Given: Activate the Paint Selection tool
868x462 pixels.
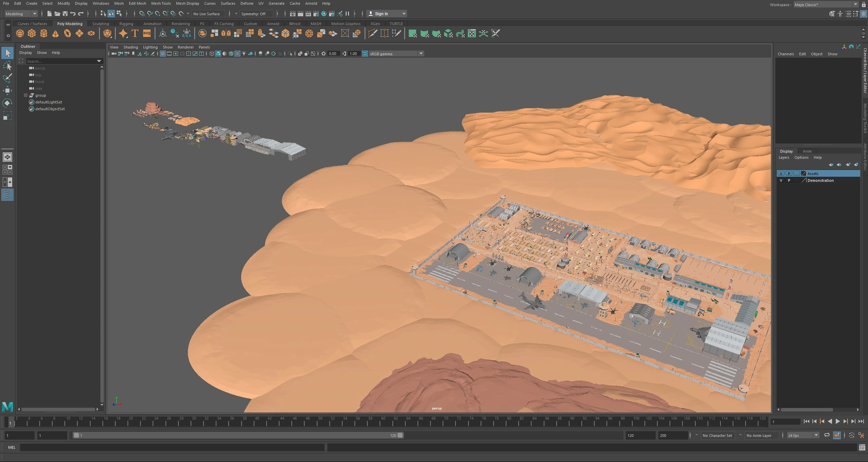Looking at the screenshot, I should (7, 78).
